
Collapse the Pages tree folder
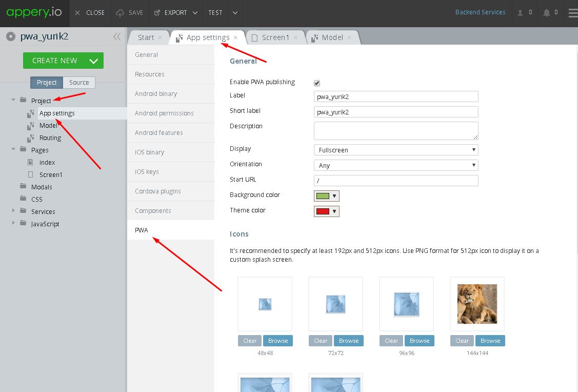[13, 149]
